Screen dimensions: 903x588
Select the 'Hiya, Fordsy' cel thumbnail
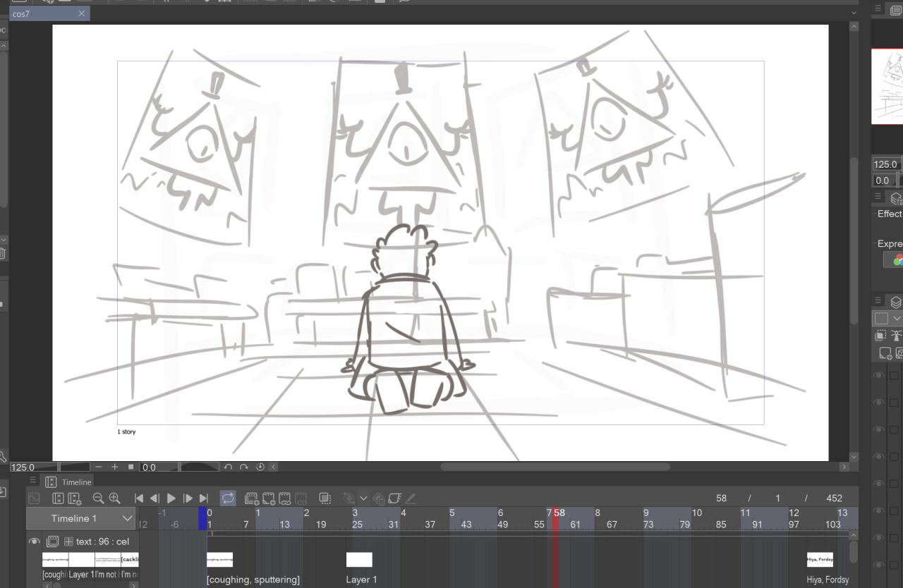pos(820,560)
